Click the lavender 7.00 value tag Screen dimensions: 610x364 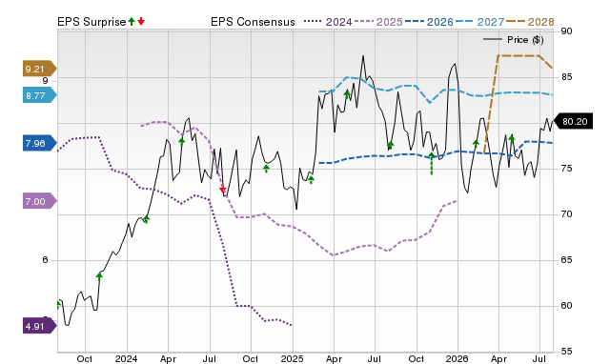pyautogui.click(x=39, y=201)
